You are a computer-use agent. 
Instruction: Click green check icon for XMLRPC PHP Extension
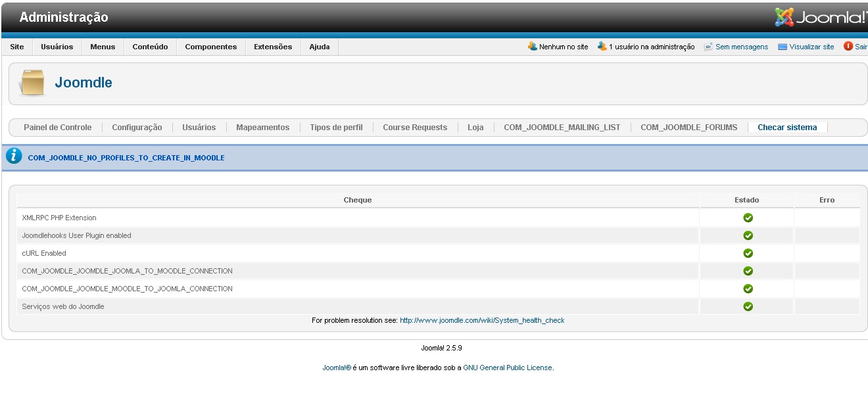(x=748, y=218)
